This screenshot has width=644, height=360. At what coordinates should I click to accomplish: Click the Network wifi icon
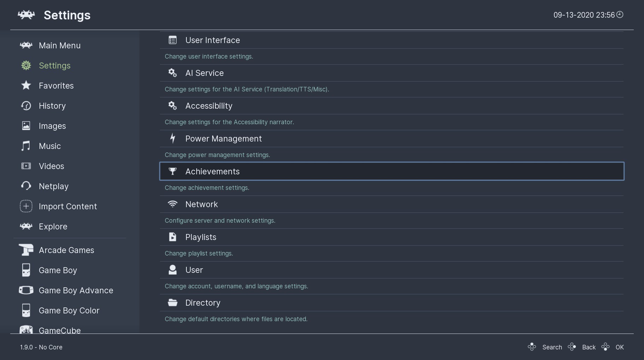click(x=172, y=204)
